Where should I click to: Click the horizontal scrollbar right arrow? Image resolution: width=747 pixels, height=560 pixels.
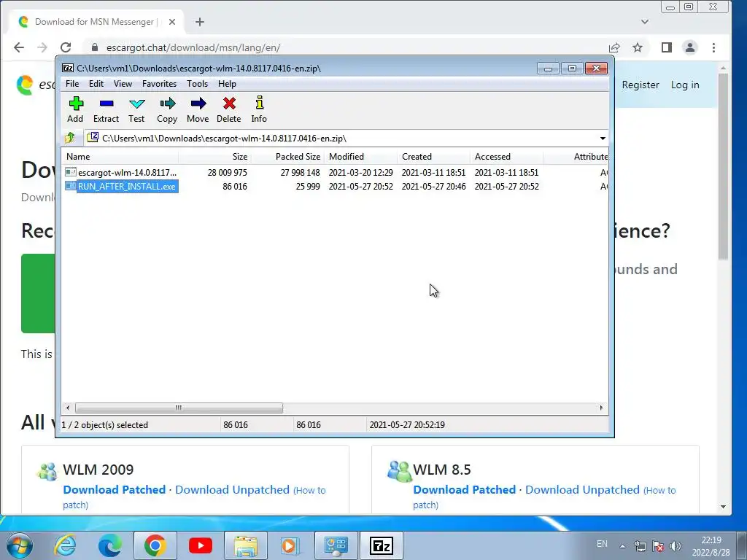(x=601, y=408)
